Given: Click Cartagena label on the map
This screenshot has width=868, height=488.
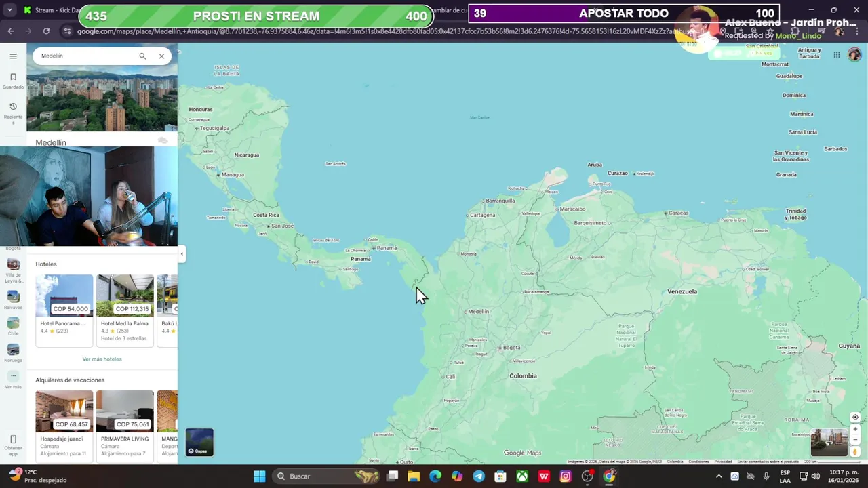Looking at the screenshot, I should click(482, 215).
